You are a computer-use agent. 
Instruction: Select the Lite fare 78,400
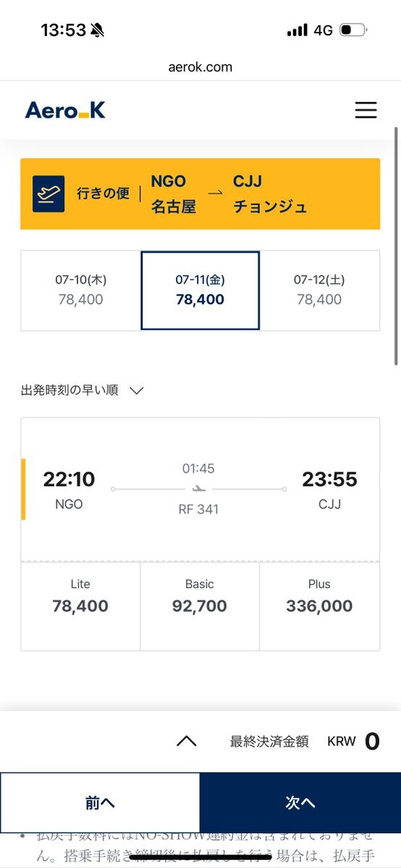click(80, 607)
